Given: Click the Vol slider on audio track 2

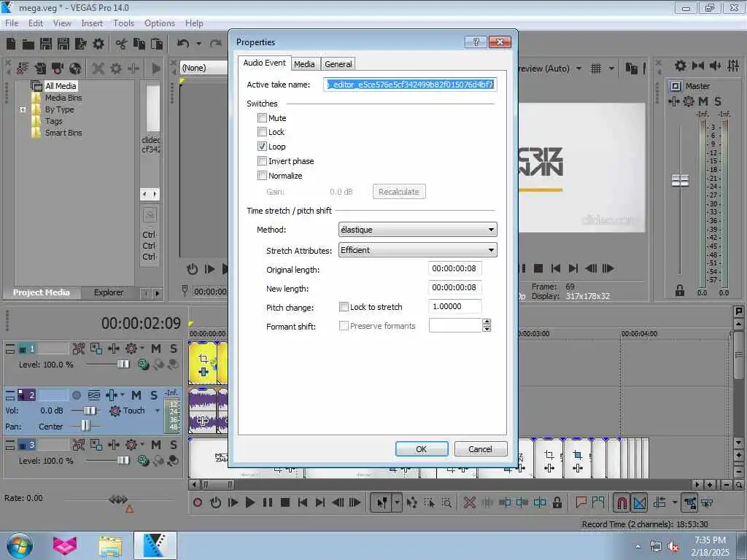Looking at the screenshot, I should pyautogui.click(x=89, y=411).
